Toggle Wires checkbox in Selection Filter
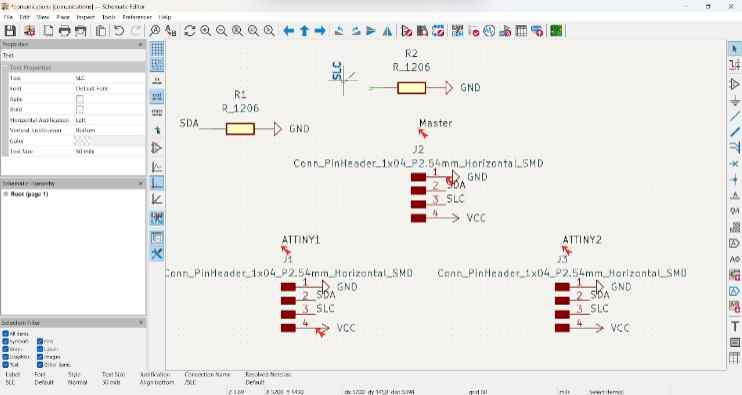742x395 pixels. (x=6, y=349)
